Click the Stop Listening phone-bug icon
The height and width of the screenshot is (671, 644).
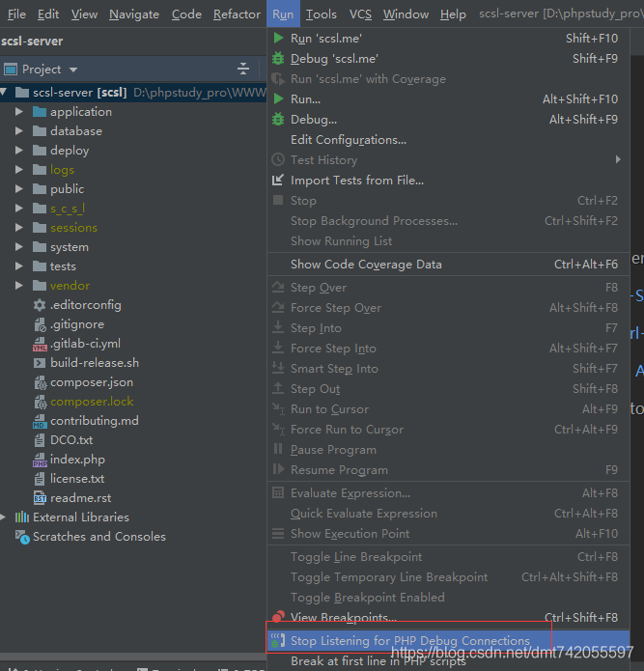pyautogui.click(x=278, y=640)
